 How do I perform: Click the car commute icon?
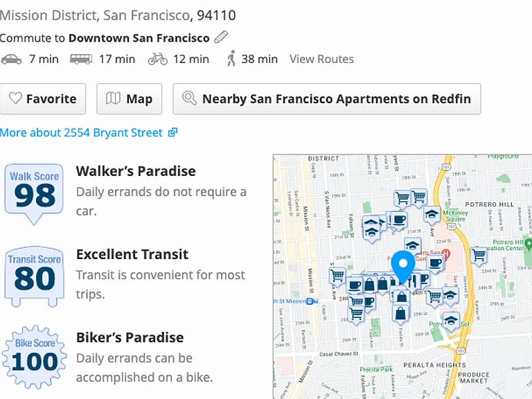(12, 59)
